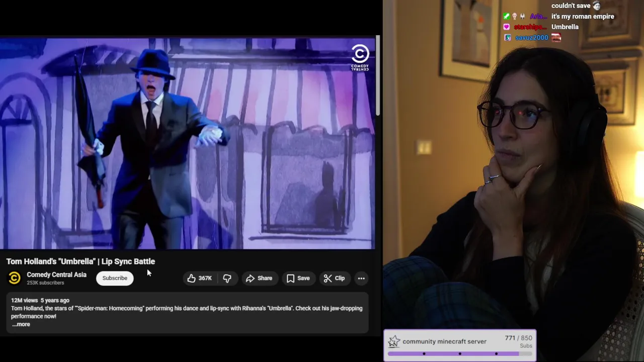Open the Comedy Central Asia channel name link
The image size is (644, 362).
pyautogui.click(x=56, y=275)
